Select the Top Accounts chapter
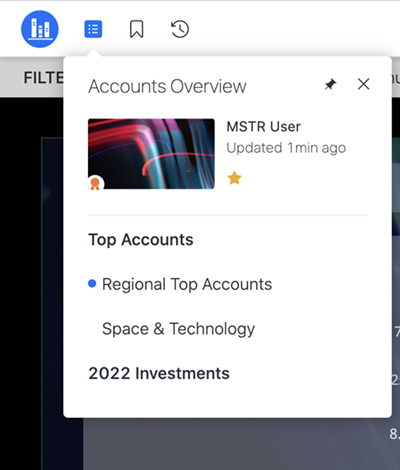The width and height of the screenshot is (400, 470). click(141, 239)
